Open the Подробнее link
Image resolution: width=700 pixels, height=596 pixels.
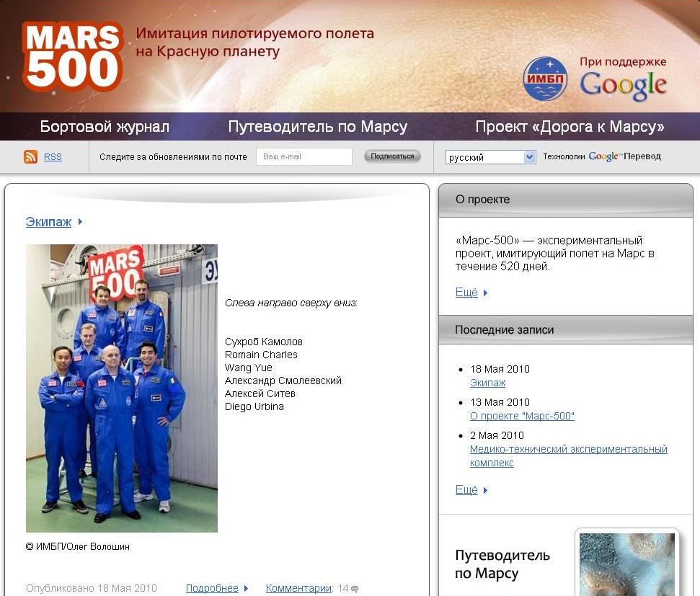tap(212, 588)
